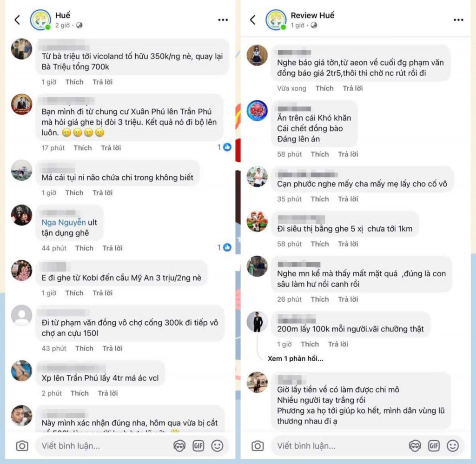
Task: Open the three-dot menu on Huế post
Action: coord(223,20)
